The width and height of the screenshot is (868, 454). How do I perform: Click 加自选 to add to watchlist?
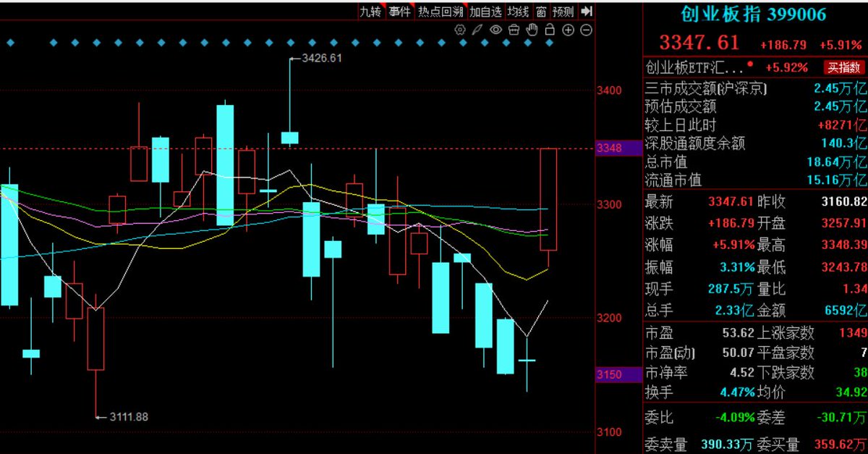coord(485,11)
